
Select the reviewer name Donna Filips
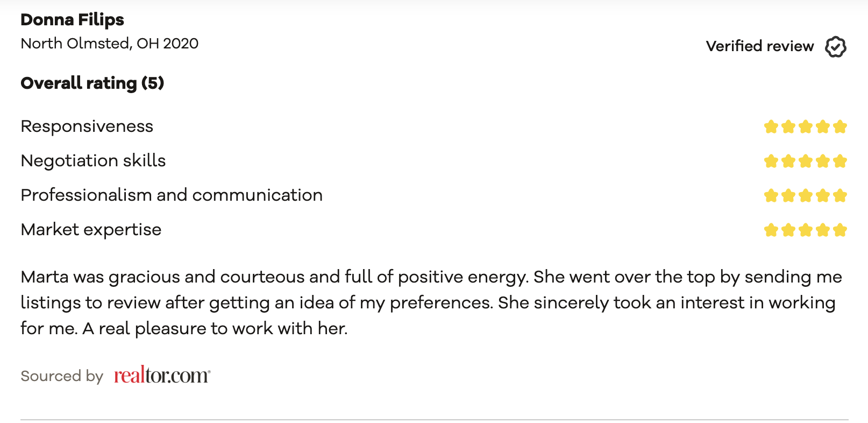tap(72, 20)
